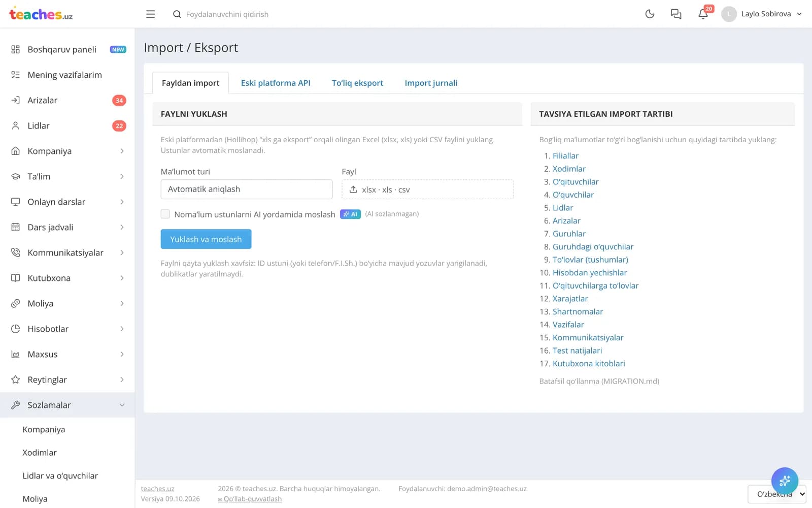Screen dimensions: 812x508
Task: Click the hamburger menu icon
Action: pyautogui.click(x=150, y=14)
